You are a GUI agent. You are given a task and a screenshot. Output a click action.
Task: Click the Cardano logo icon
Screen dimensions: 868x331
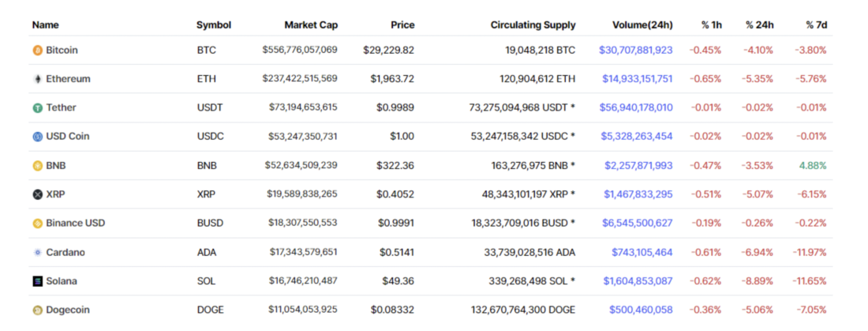(x=37, y=253)
